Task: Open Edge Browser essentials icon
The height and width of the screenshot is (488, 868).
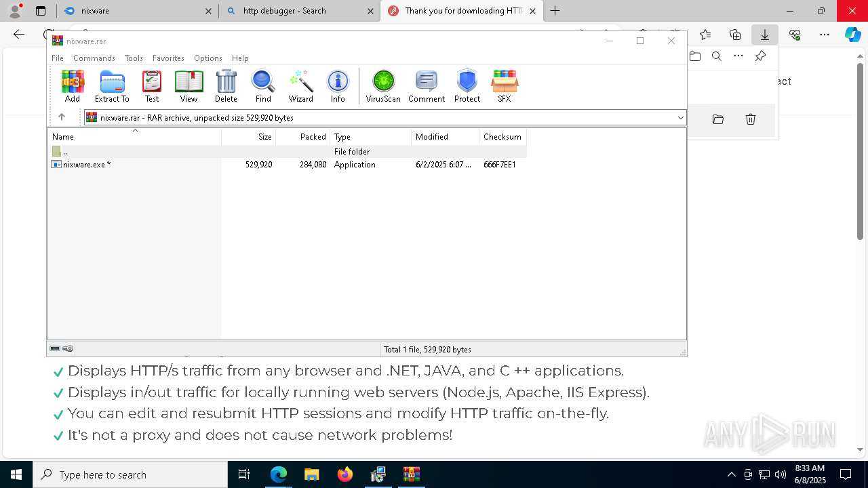Action: click(x=795, y=35)
